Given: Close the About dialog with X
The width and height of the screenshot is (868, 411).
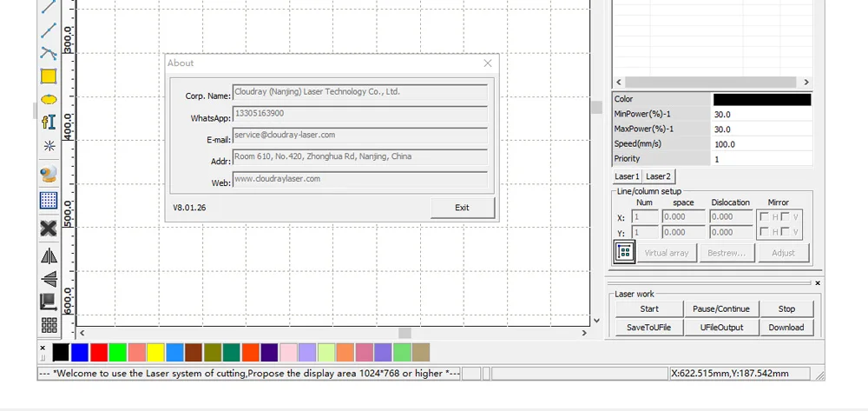Looking at the screenshot, I should (x=488, y=63).
